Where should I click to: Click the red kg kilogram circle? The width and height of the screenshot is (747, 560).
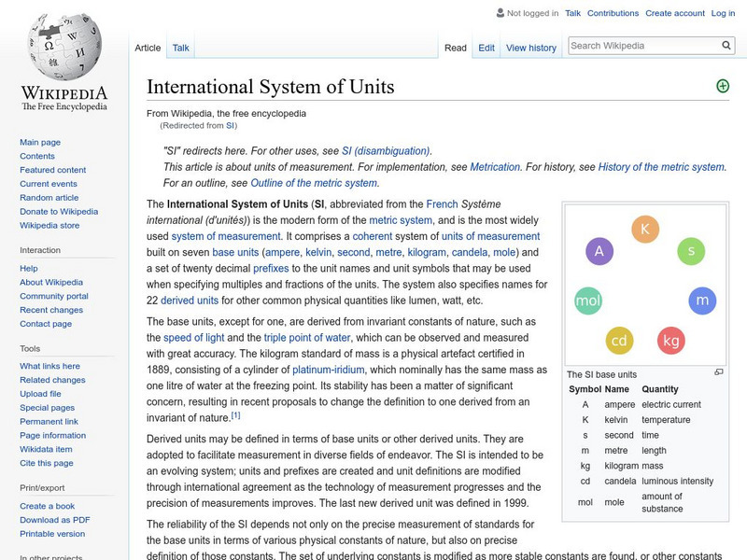coord(670,341)
